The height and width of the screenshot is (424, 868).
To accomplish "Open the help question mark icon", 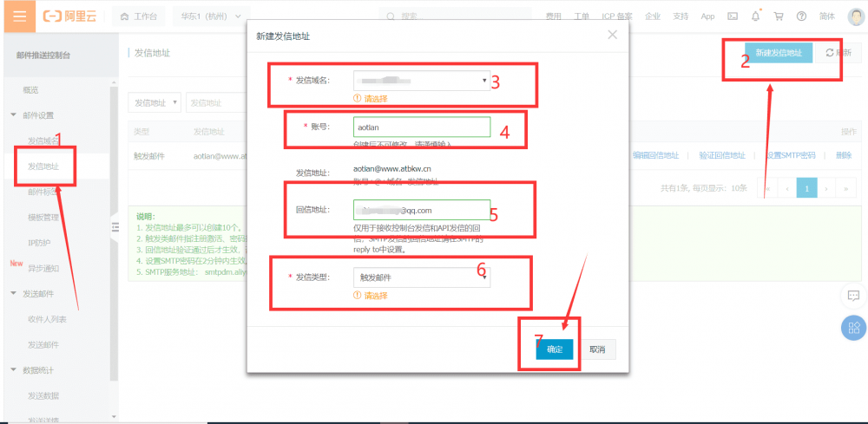I will [x=801, y=16].
